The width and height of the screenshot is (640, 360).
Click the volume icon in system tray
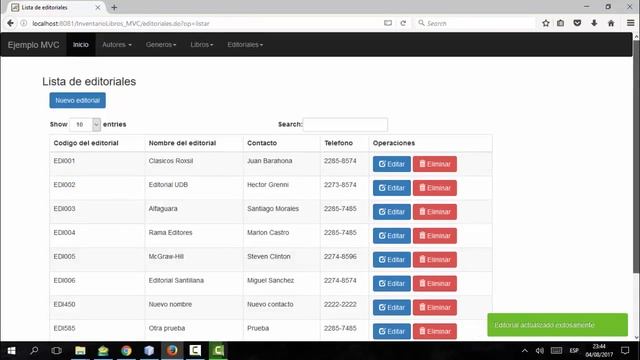[x=540, y=351]
